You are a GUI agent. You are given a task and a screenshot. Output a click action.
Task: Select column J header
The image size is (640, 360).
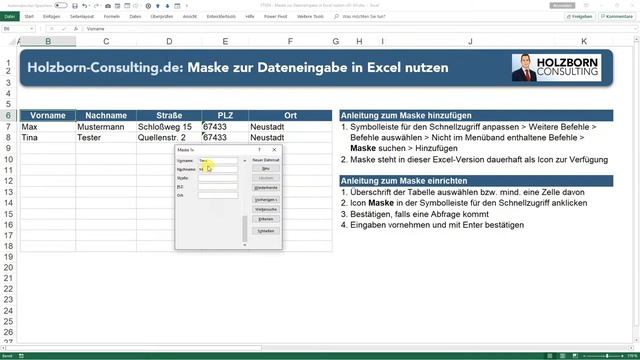click(470, 41)
